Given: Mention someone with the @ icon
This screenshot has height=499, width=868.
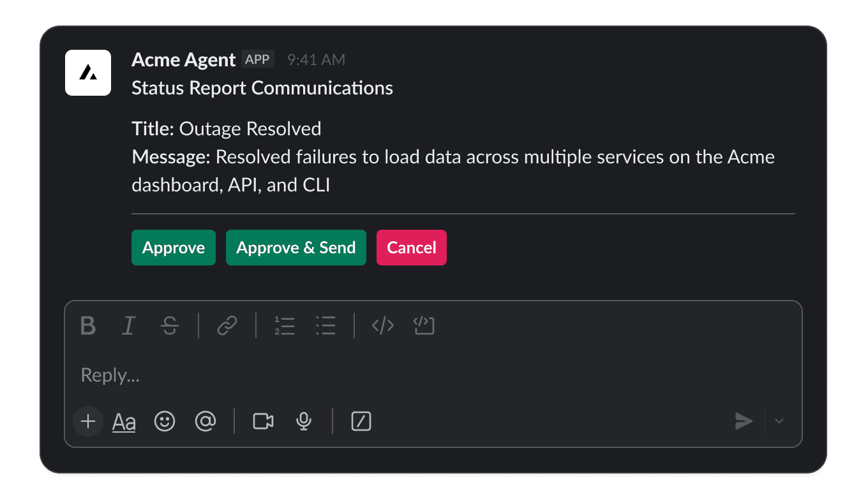Looking at the screenshot, I should [x=206, y=421].
